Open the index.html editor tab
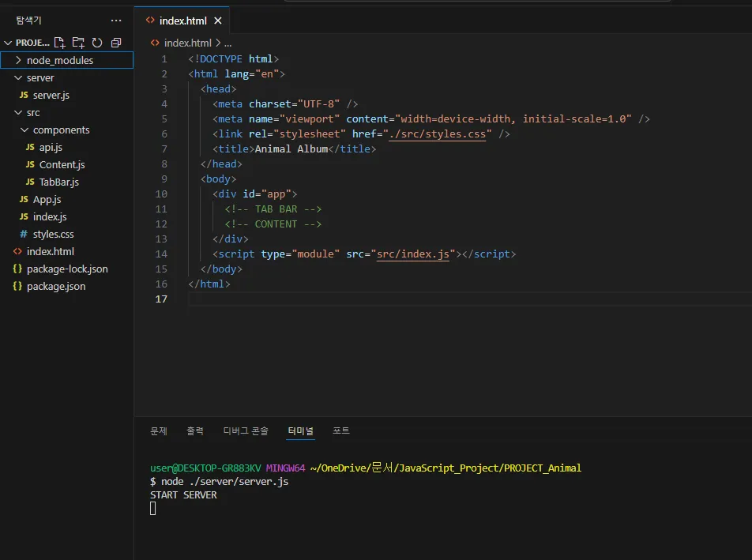This screenshot has height=560, width=752. 182,21
